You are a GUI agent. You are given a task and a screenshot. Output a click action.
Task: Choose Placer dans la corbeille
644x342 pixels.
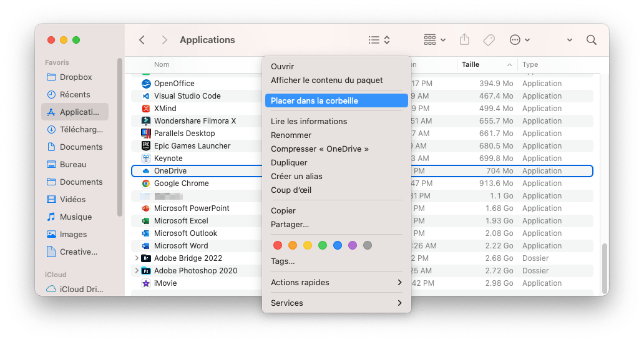pos(336,100)
